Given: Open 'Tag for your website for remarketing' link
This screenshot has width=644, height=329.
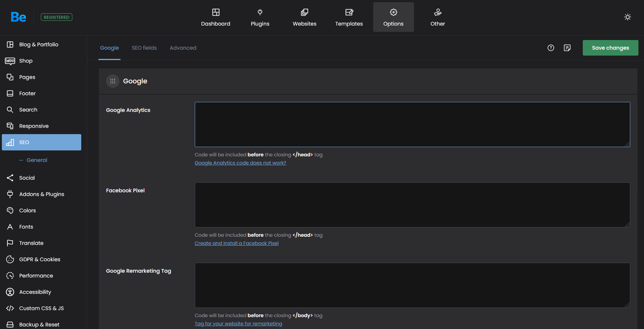Looking at the screenshot, I should click(238, 323).
